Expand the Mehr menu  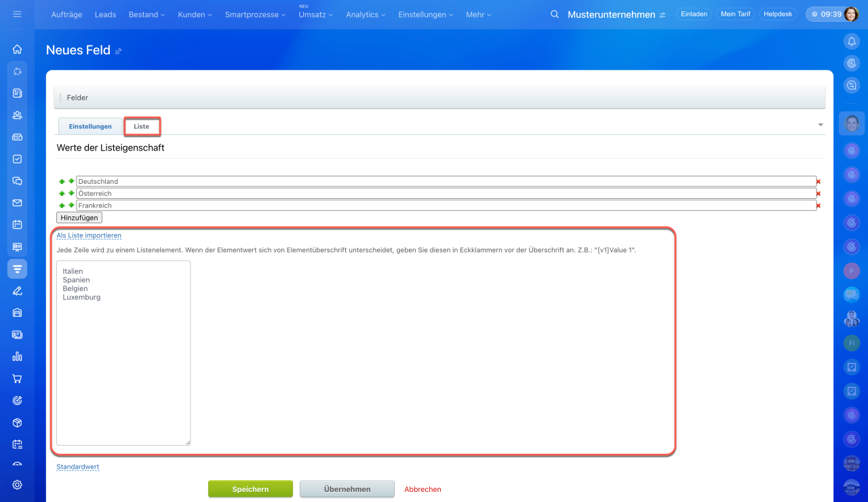pos(479,14)
